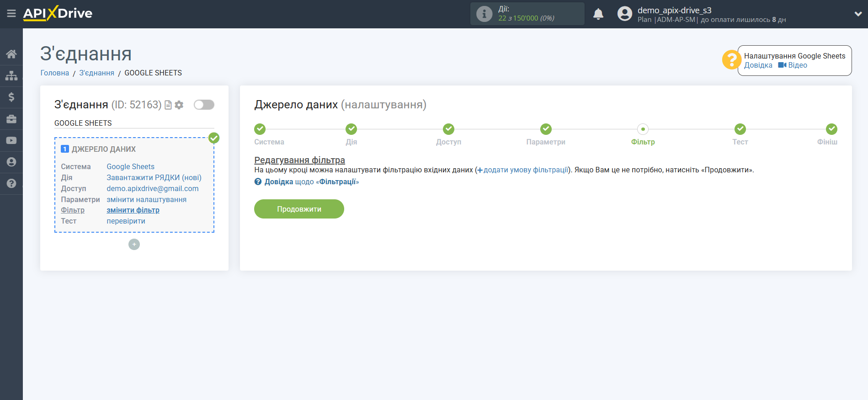The width and height of the screenshot is (868, 400).
Task: Toggle the connection on/off switch
Action: pyautogui.click(x=204, y=105)
